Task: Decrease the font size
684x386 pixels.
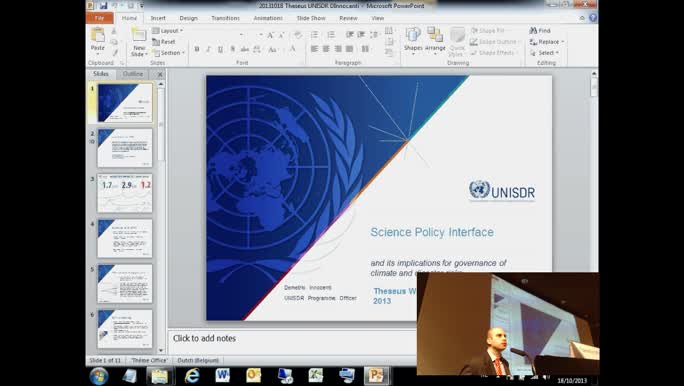Action: click(281, 35)
